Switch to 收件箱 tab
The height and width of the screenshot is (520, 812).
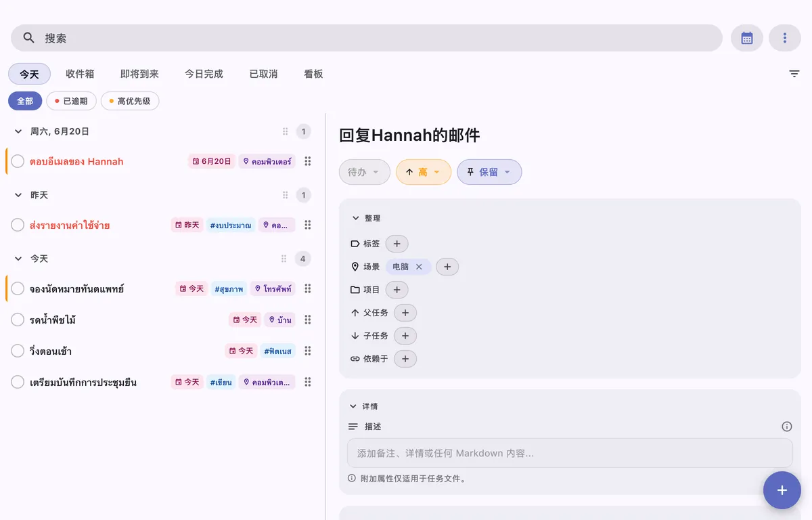[x=80, y=74]
